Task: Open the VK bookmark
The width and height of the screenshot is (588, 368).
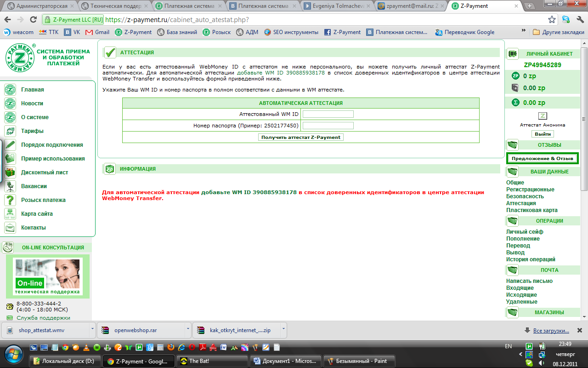Action: pos(73,32)
